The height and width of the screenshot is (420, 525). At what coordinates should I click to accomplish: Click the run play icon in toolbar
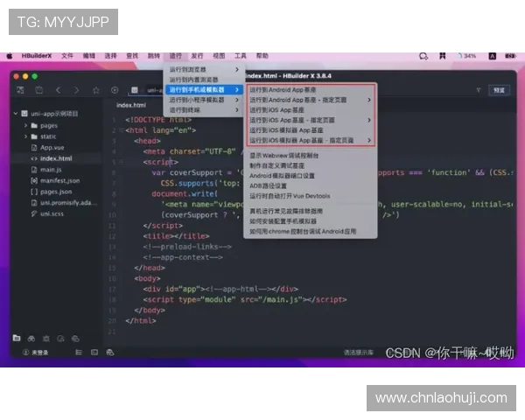[115, 90]
